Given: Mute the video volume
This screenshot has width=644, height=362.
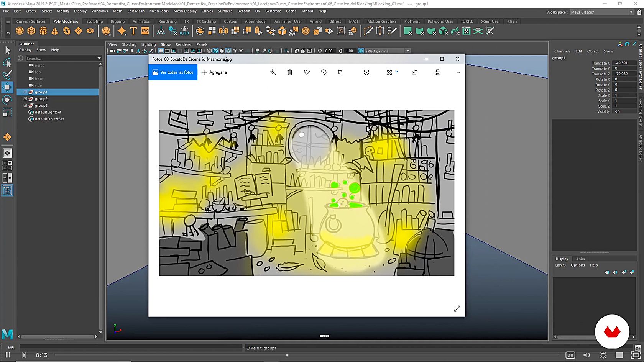Looking at the screenshot, I should pos(586,355).
